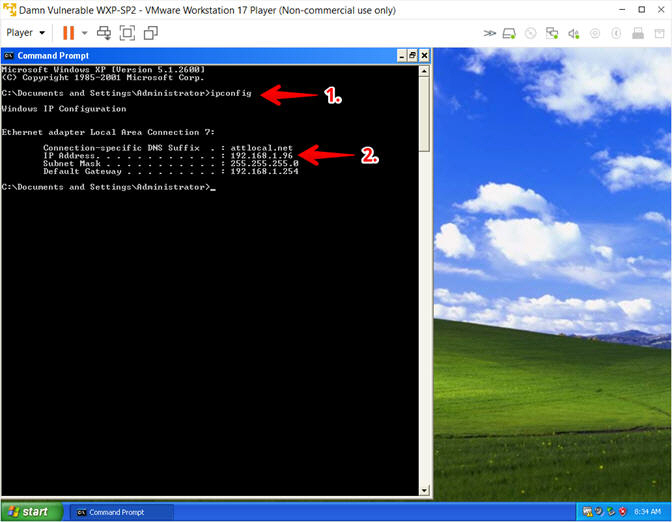The image size is (672, 522).
Task: Click the 'Microsoft Windows XP [Version 5.1.2600]' line
Action: [103, 69]
